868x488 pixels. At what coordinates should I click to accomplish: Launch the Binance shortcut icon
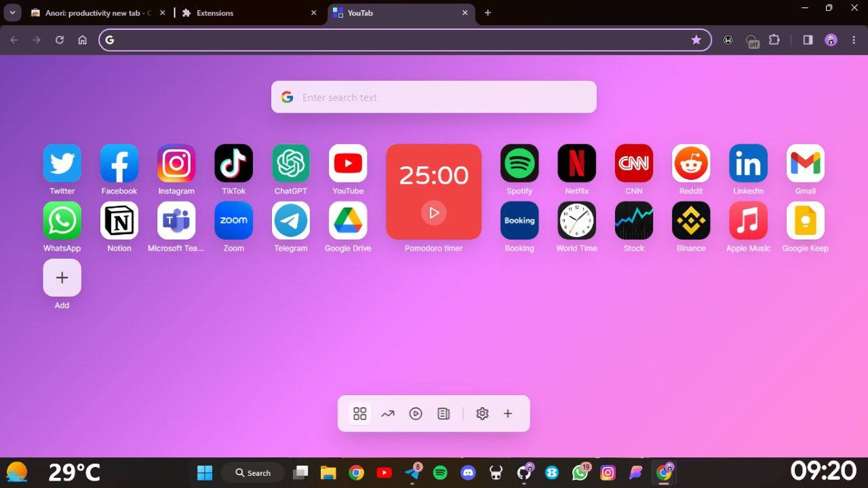691,221
